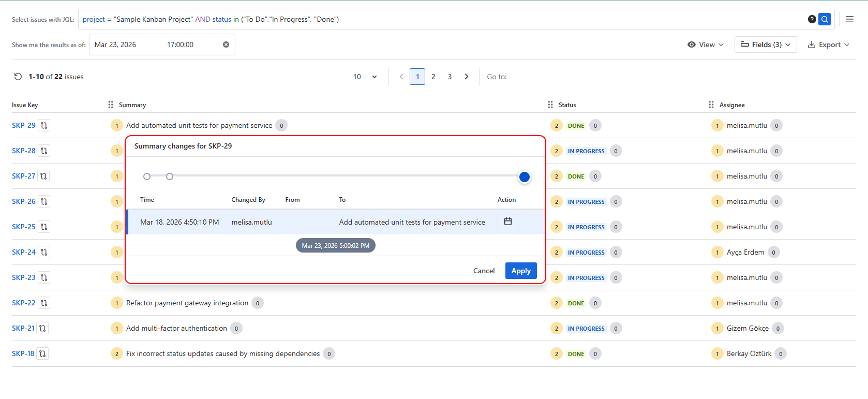Change page size dropdown showing 10
The height and width of the screenshot is (399, 868).
365,77
